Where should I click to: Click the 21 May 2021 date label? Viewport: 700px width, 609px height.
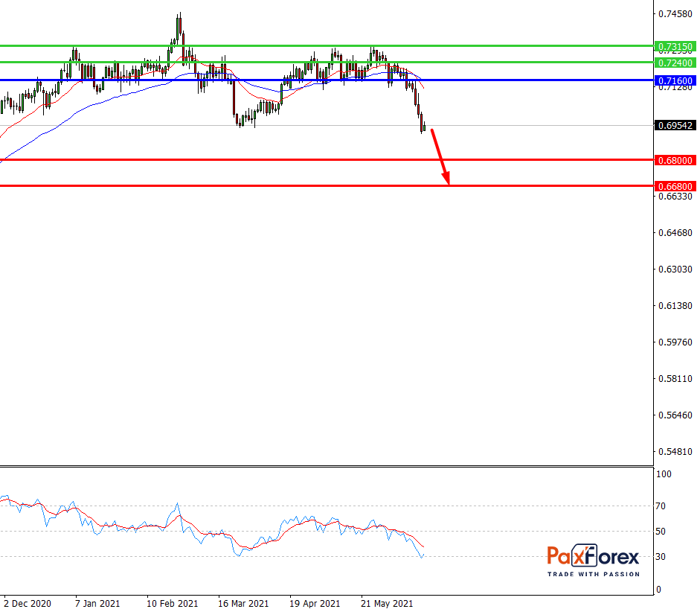[387, 603]
